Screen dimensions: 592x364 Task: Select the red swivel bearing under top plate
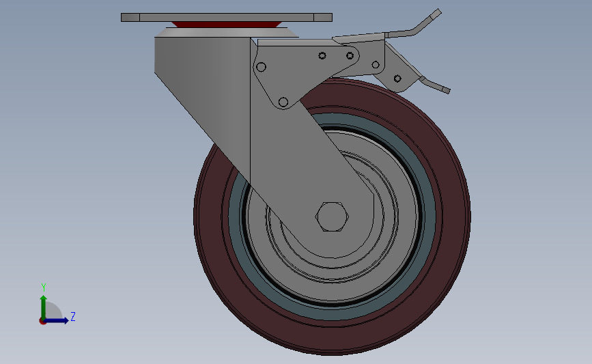click(227, 25)
